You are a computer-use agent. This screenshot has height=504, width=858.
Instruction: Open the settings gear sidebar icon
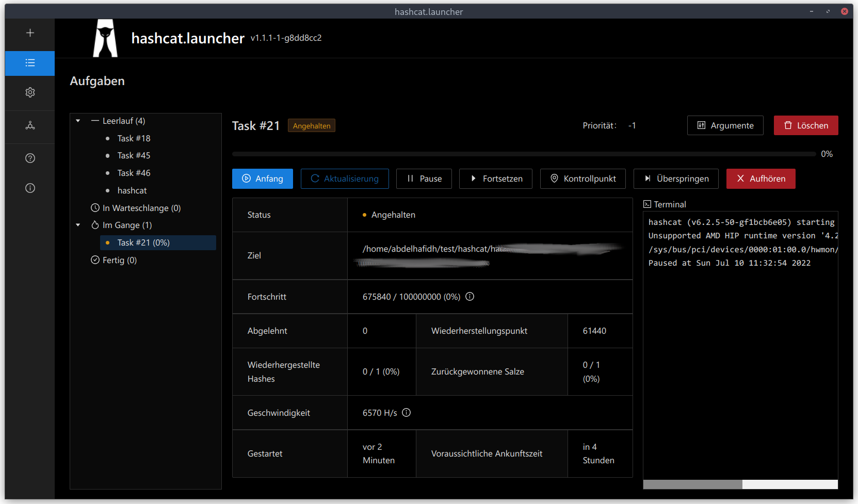point(30,92)
